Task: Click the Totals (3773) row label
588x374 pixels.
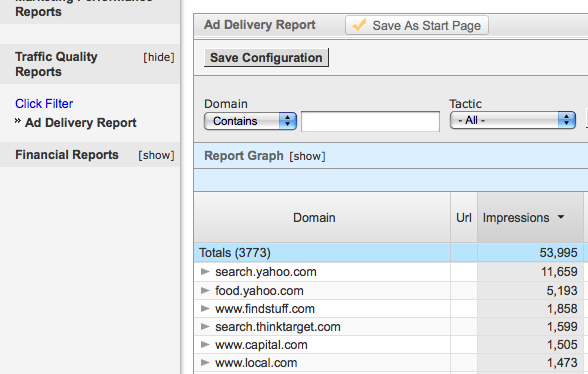Action: tap(235, 253)
